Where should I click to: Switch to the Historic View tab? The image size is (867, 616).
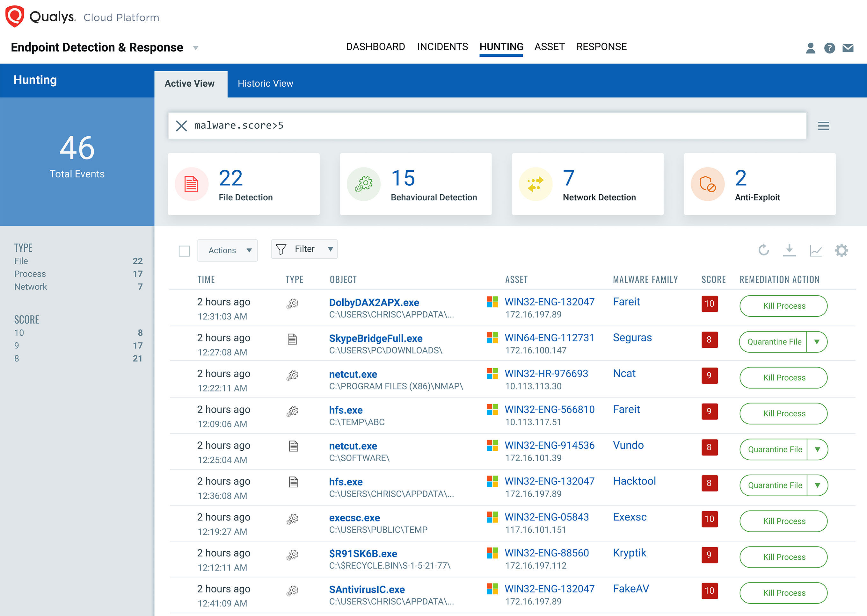point(265,83)
